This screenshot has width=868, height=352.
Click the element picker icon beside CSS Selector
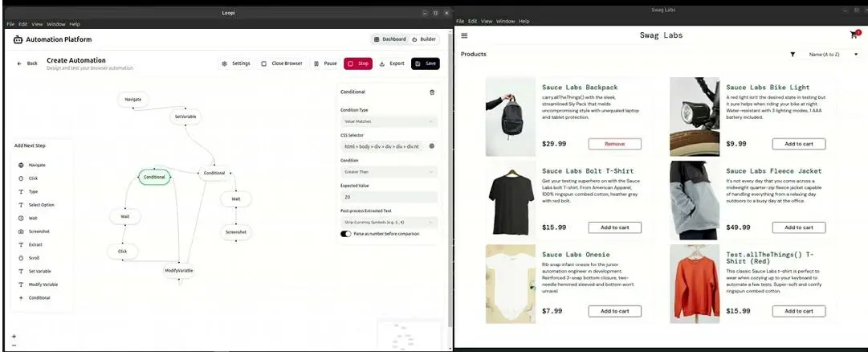(432, 146)
